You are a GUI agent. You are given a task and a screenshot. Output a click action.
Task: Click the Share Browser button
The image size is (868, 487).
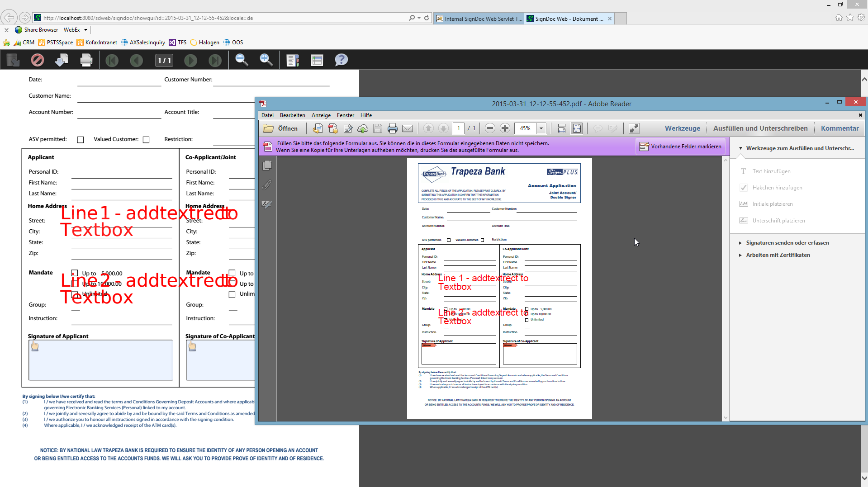click(x=37, y=30)
